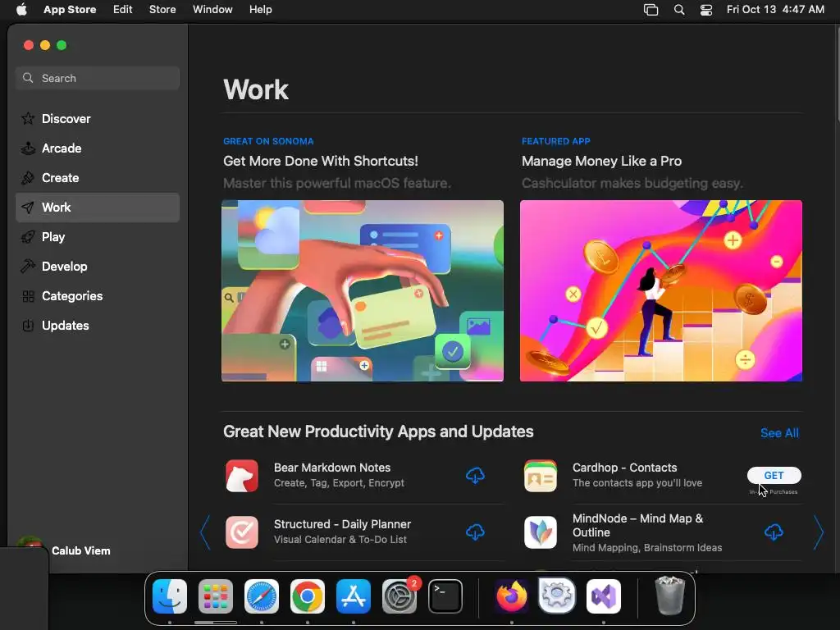Open the Edit menu
Screen dimensions: 840x630
pyautogui.click(x=123, y=10)
